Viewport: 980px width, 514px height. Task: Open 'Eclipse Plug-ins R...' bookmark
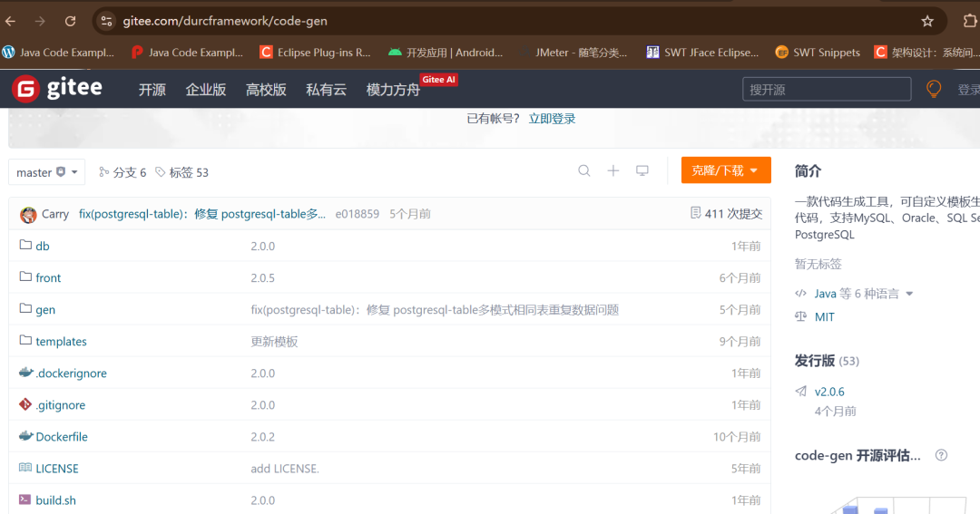point(316,53)
